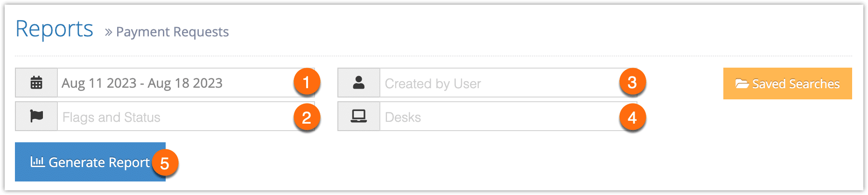Click orange marker number 2
The width and height of the screenshot is (868, 195).
(x=307, y=117)
